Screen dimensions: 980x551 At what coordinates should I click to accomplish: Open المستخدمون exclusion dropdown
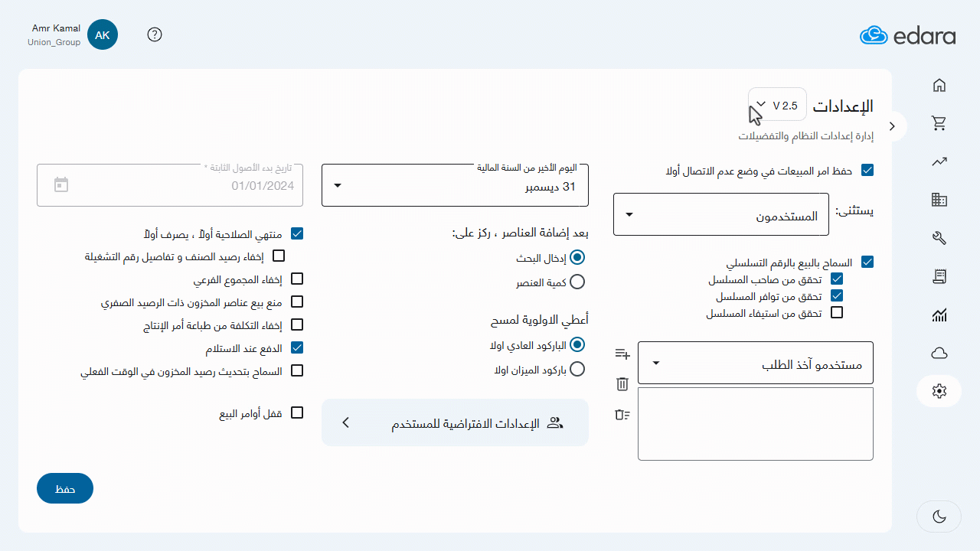tap(721, 214)
